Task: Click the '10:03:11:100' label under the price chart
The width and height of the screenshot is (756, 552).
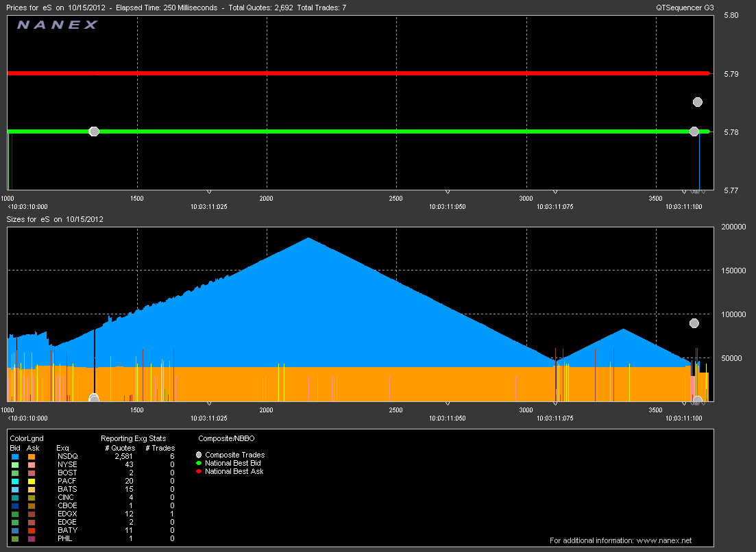Action: [683, 207]
